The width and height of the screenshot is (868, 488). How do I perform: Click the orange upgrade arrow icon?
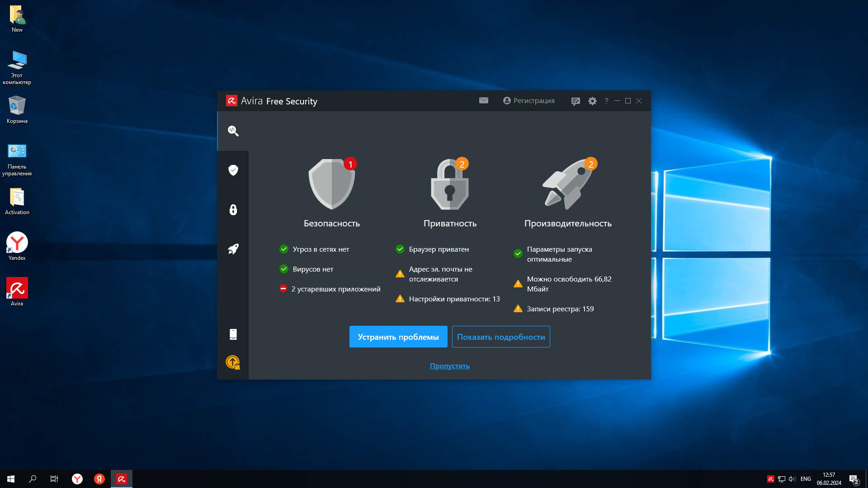[233, 362]
